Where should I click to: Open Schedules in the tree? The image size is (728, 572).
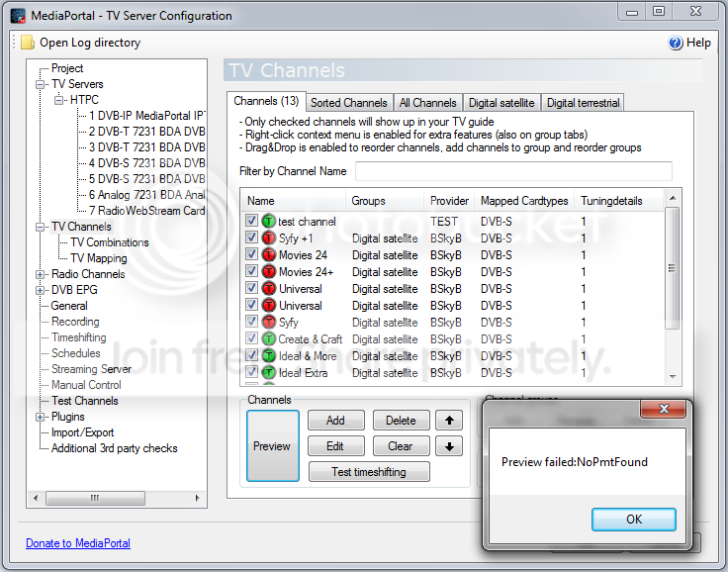[x=76, y=353]
